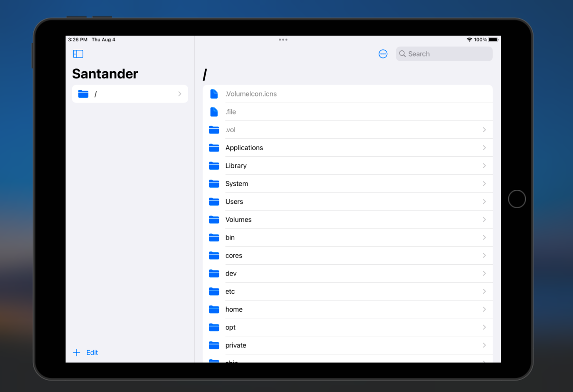Viewport: 573px width, 392px height.
Task: Toggle the sidebar panel icon
Action: (x=78, y=54)
